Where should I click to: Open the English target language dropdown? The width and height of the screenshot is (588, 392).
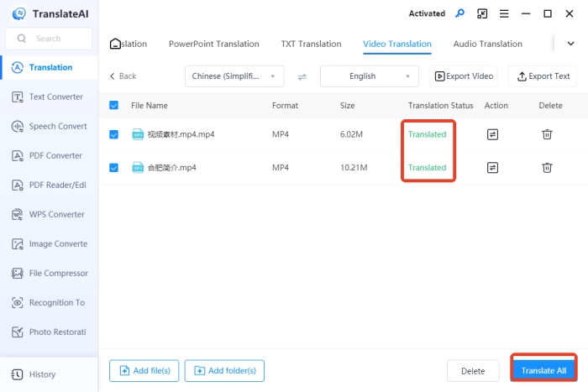click(370, 76)
